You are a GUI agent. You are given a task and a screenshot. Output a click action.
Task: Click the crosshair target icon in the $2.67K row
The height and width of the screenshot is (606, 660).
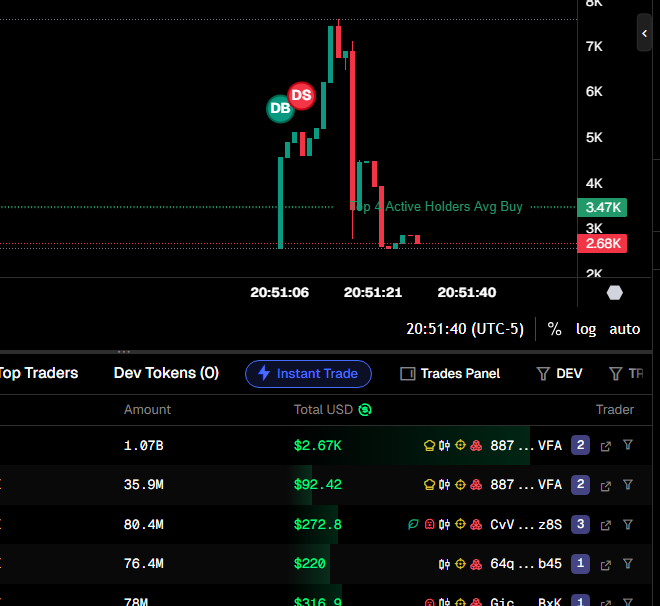pyautogui.click(x=460, y=445)
